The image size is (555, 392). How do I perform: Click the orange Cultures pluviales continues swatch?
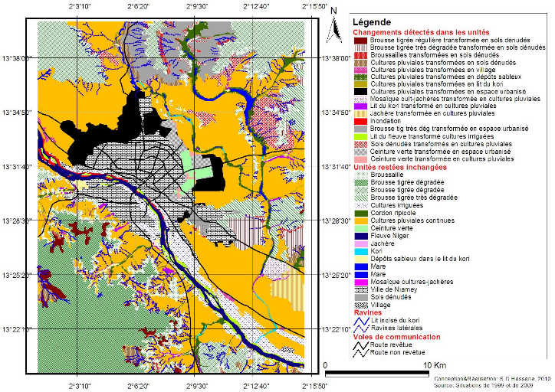point(361,220)
